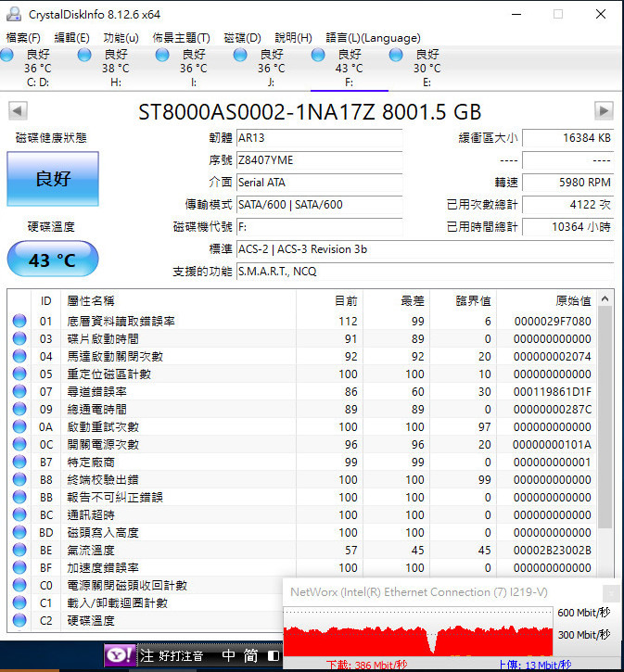Click scroll-up arrow of attribute list
The width and height of the screenshot is (624, 672).
tap(605, 298)
